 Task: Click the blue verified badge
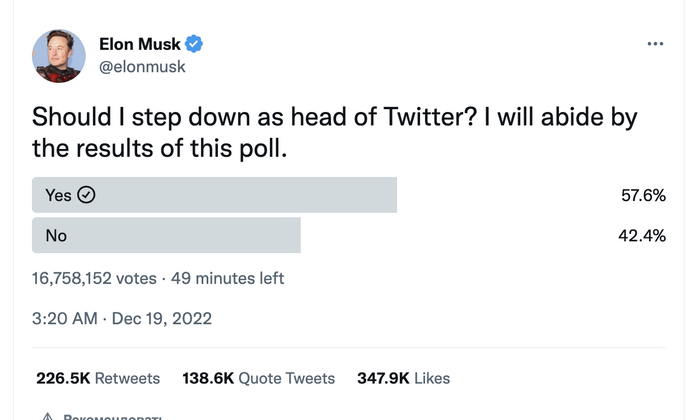[197, 43]
